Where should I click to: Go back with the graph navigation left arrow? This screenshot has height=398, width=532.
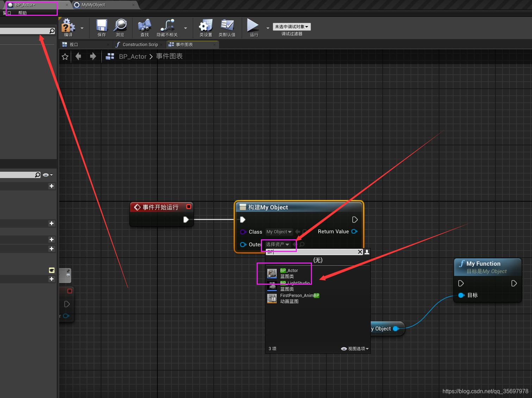pyautogui.click(x=78, y=56)
